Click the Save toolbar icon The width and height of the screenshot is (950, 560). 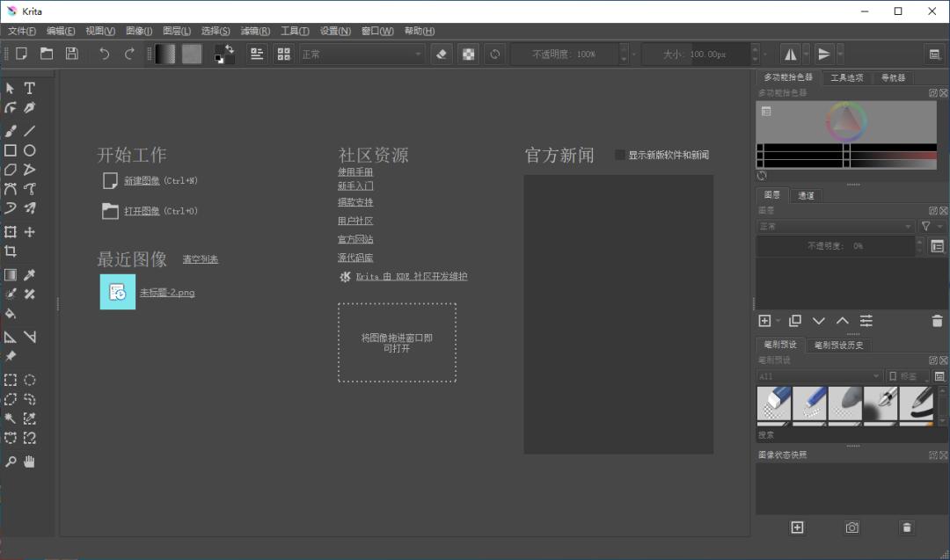tap(71, 54)
